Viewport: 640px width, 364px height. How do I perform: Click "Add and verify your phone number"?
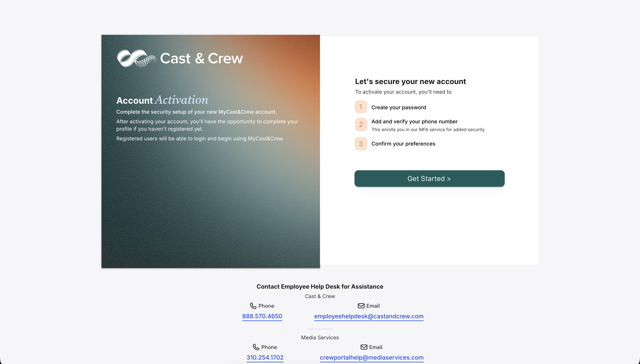(414, 121)
